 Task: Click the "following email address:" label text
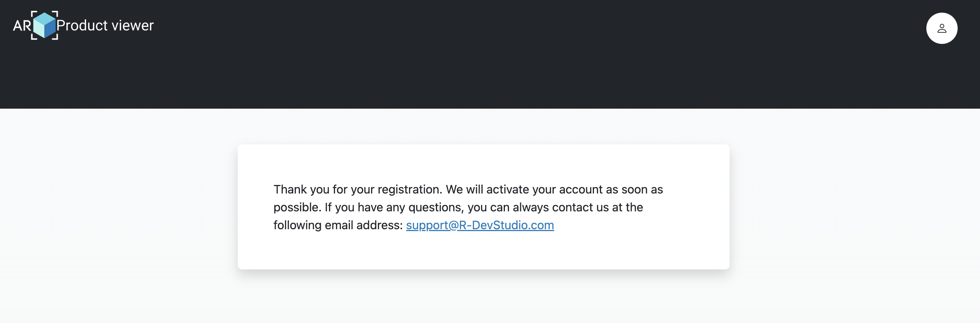pyautogui.click(x=338, y=226)
